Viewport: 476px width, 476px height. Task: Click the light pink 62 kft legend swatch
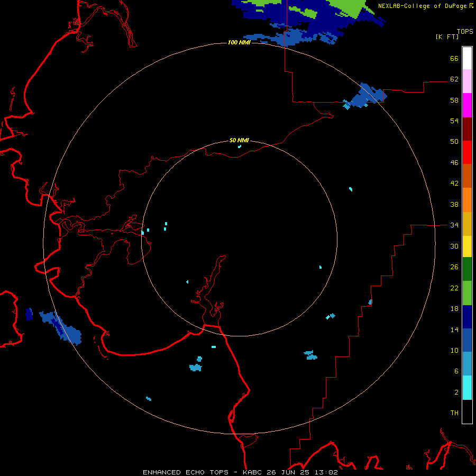point(467,81)
